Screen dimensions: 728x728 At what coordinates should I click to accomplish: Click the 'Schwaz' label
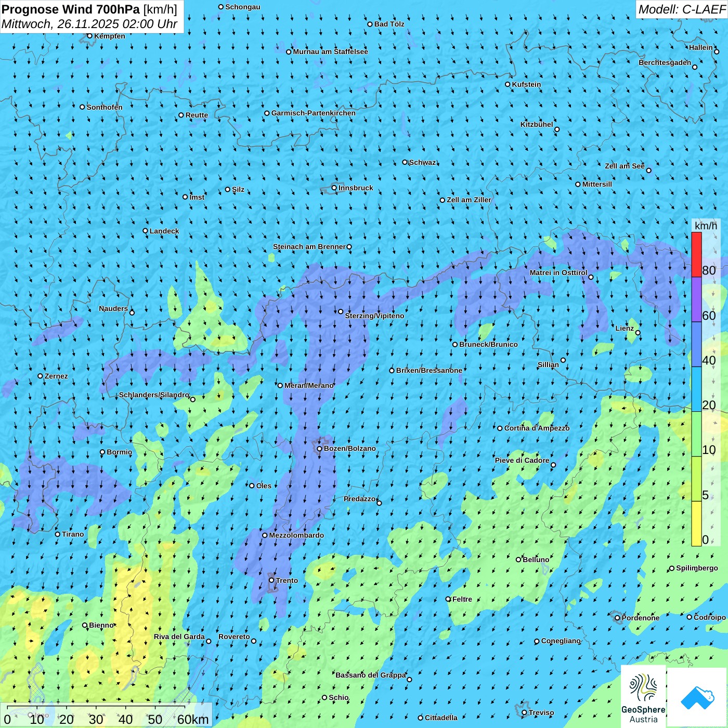(423, 162)
